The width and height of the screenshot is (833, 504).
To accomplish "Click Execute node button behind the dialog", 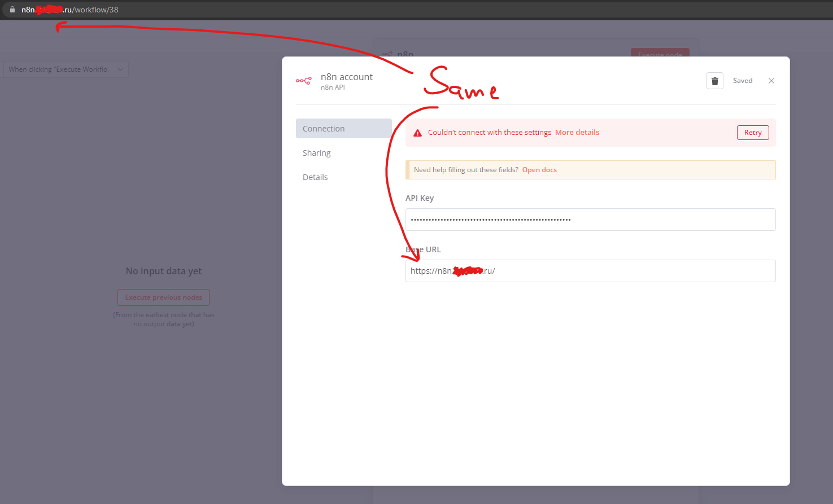I will (x=660, y=53).
